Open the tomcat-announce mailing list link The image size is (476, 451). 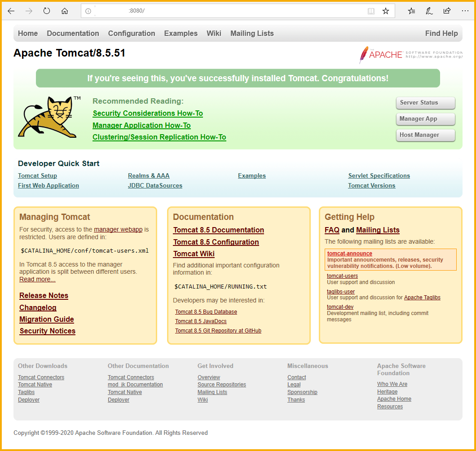350,253
